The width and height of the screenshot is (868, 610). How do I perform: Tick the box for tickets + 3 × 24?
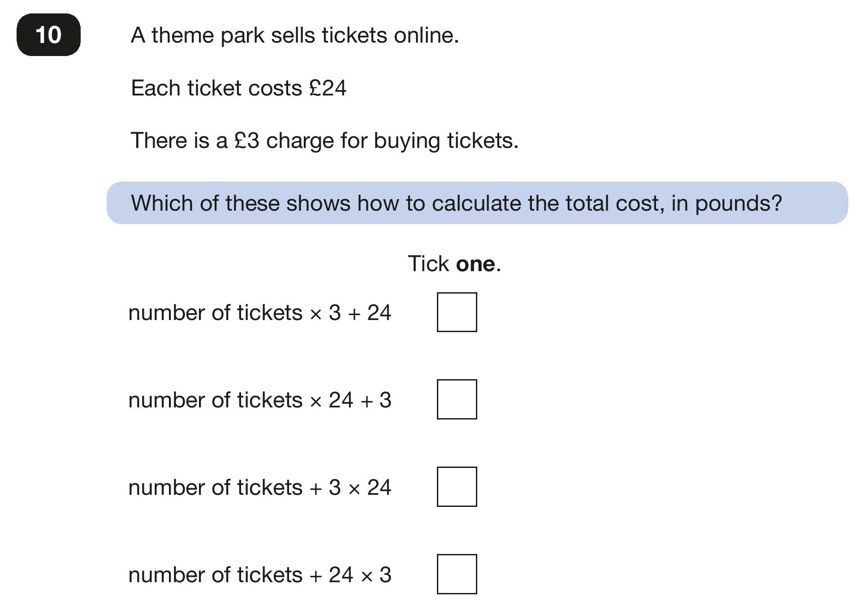tap(457, 487)
